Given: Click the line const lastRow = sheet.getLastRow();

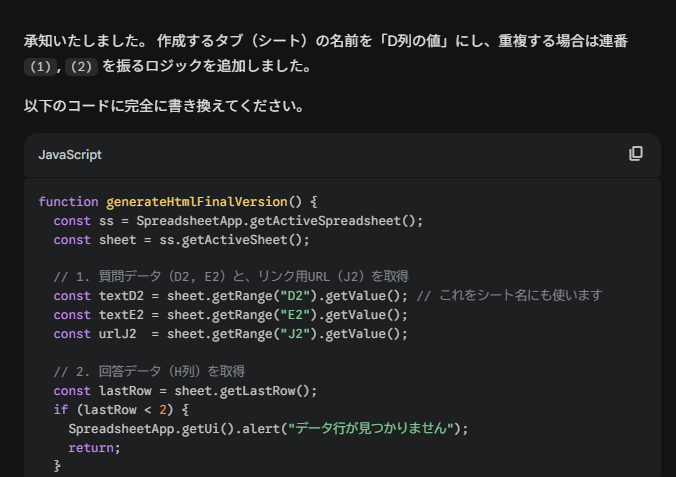Looking at the screenshot, I should tap(185, 391).
